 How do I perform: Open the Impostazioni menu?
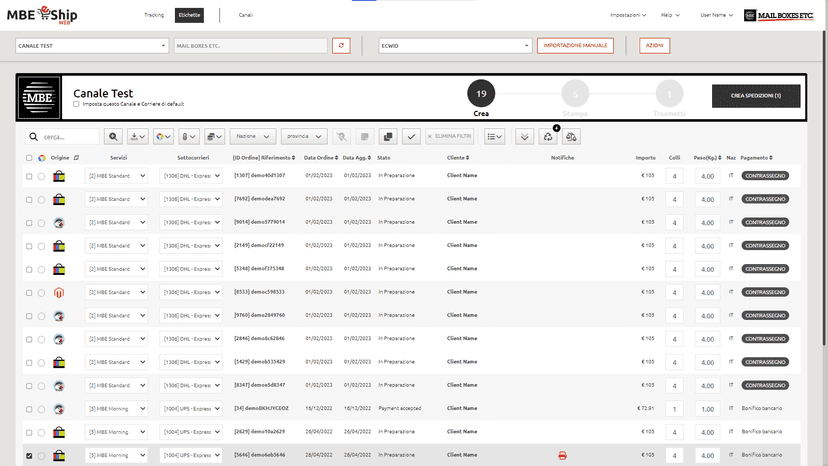coord(628,15)
